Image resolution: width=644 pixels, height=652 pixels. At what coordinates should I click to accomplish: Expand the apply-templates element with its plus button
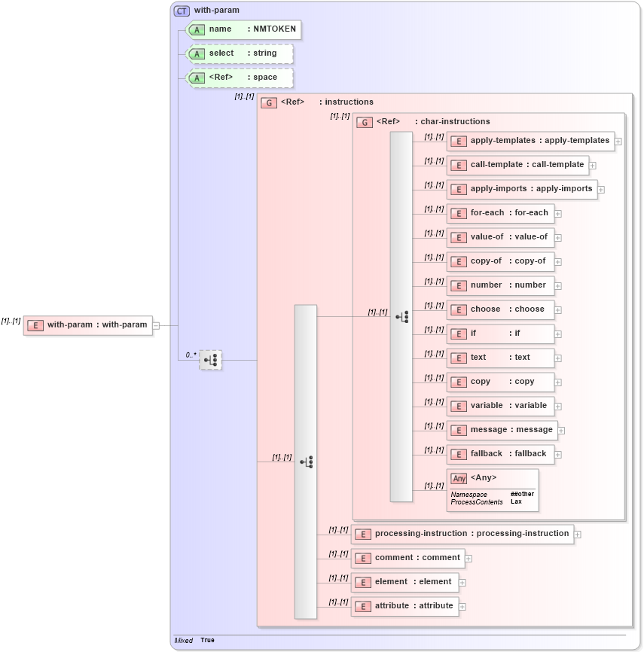pyautogui.click(x=618, y=141)
